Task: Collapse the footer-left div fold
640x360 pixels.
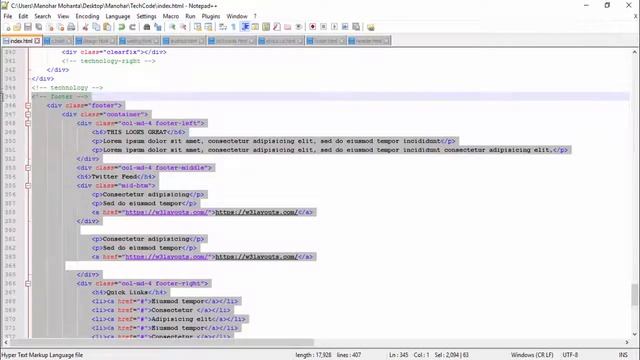Action: [x=28, y=123]
